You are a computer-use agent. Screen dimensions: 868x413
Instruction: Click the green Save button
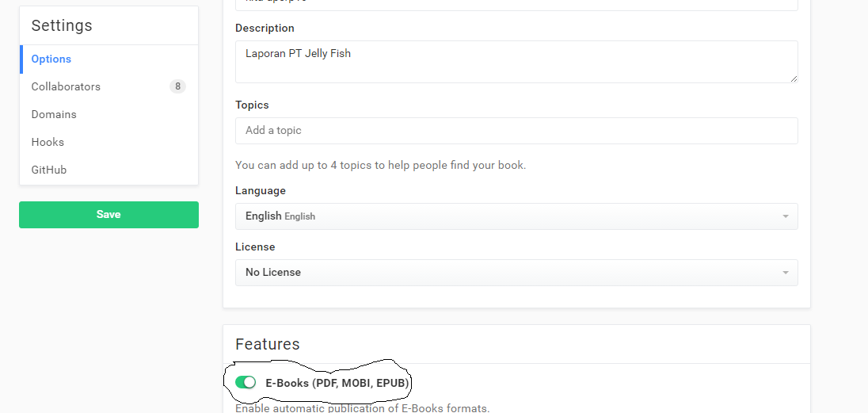pos(109,215)
